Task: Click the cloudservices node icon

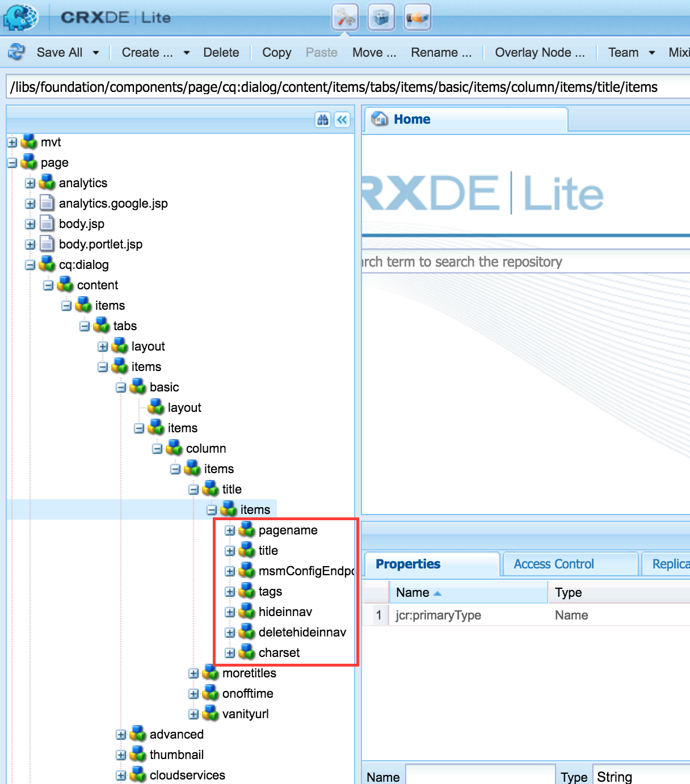Action: pos(138,775)
